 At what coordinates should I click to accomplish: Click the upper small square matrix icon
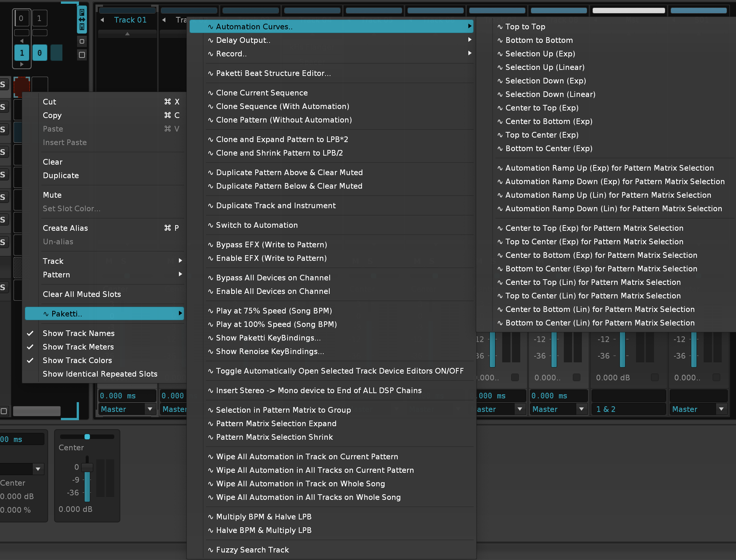pyautogui.click(x=82, y=41)
